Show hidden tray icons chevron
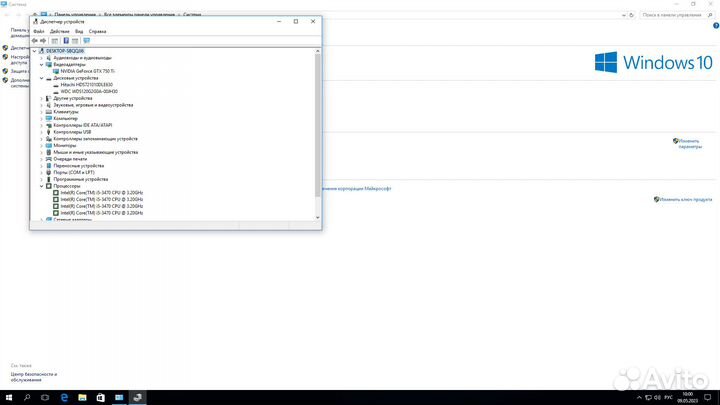 [x=639, y=398]
